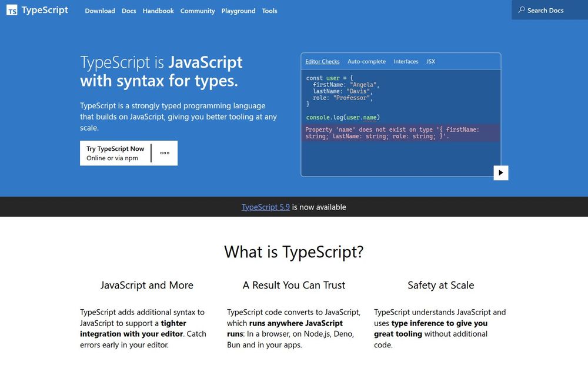This screenshot has width=588, height=368.
Task: Click bold text "type inference to give you"
Action: click(439, 323)
